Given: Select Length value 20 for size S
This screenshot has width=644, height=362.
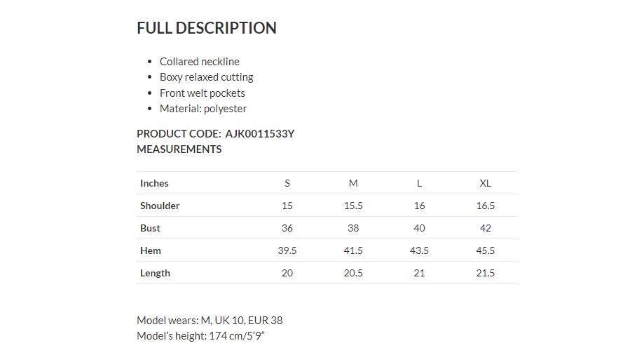Looking at the screenshot, I should (287, 273).
